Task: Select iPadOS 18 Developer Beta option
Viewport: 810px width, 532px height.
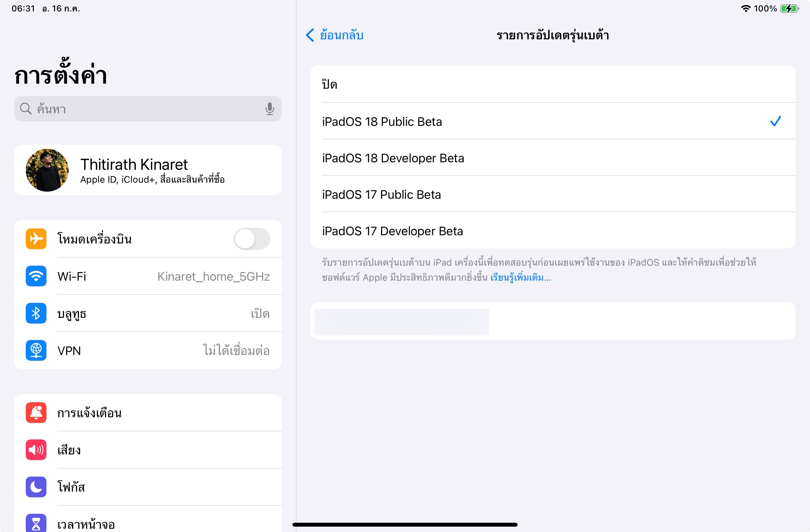Action: click(x=393, y=158)
